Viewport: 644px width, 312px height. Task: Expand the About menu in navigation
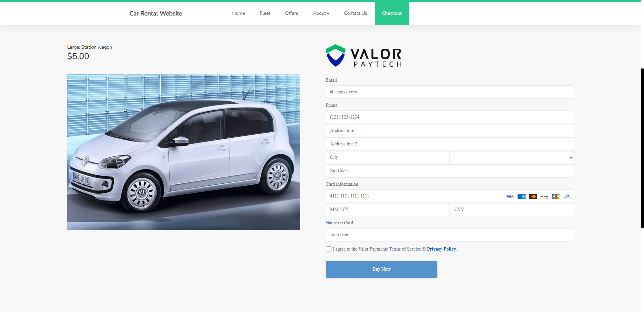coord(321,13)
